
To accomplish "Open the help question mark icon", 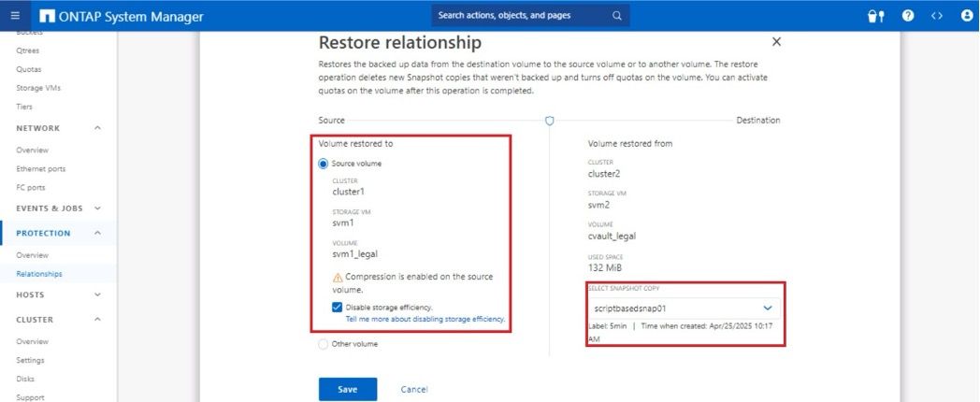I will (908, 16).
